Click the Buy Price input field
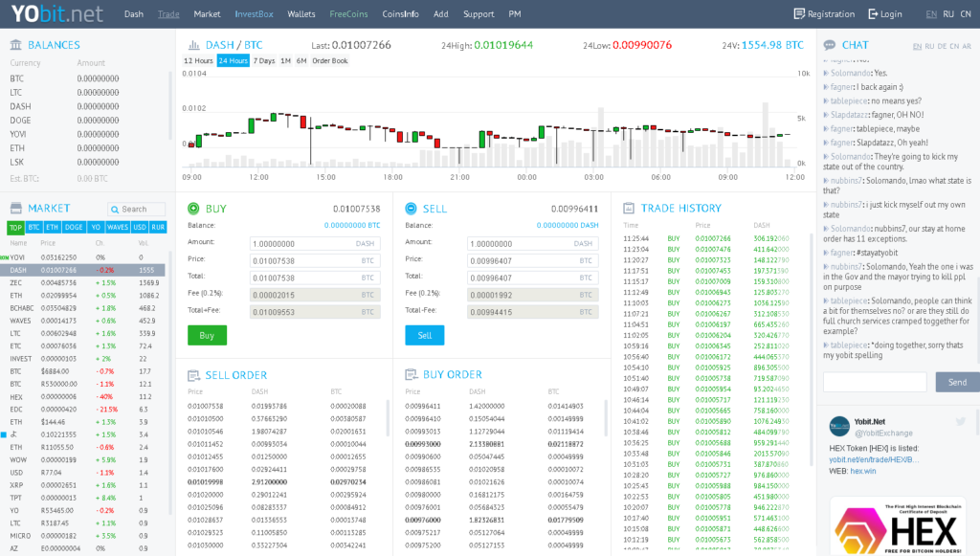The width and height of the screenshot is (980, 556). tap(315, 260)
